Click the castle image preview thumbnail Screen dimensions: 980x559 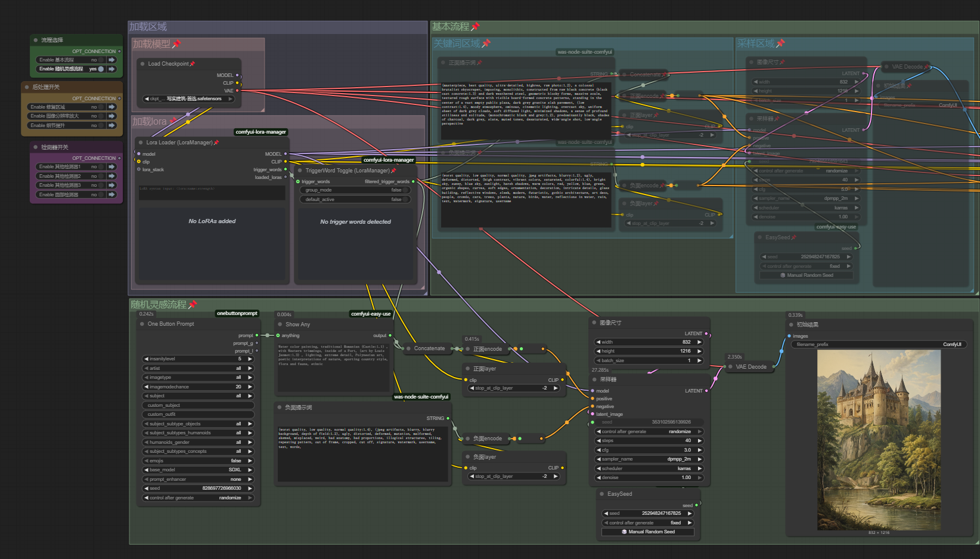click(x=878, y=440)
